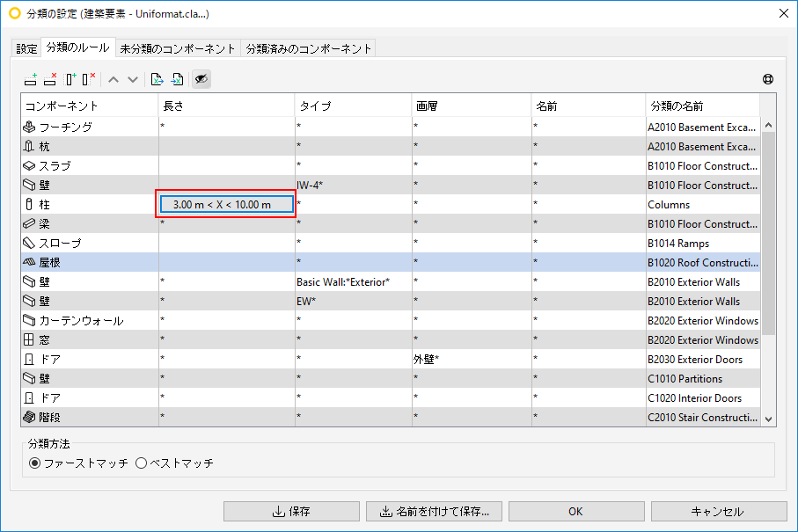The height and width of the screenshot is (532, 798).
Task: Click the 画層 column header
Action: click(472, 106)
